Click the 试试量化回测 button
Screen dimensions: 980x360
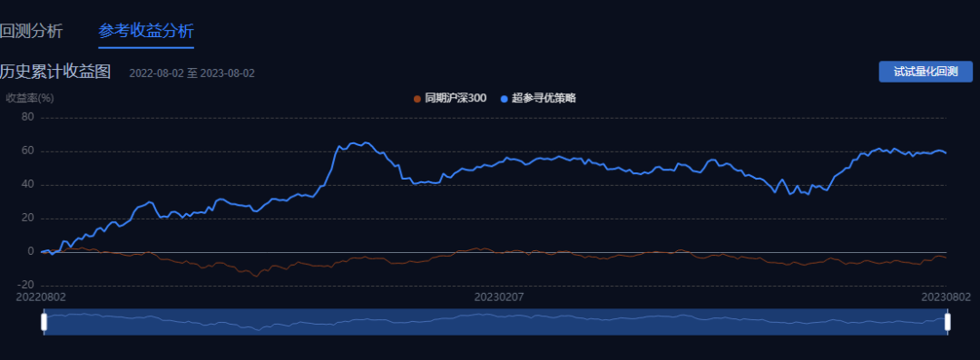pyautogui.click(x=926, y=72)
